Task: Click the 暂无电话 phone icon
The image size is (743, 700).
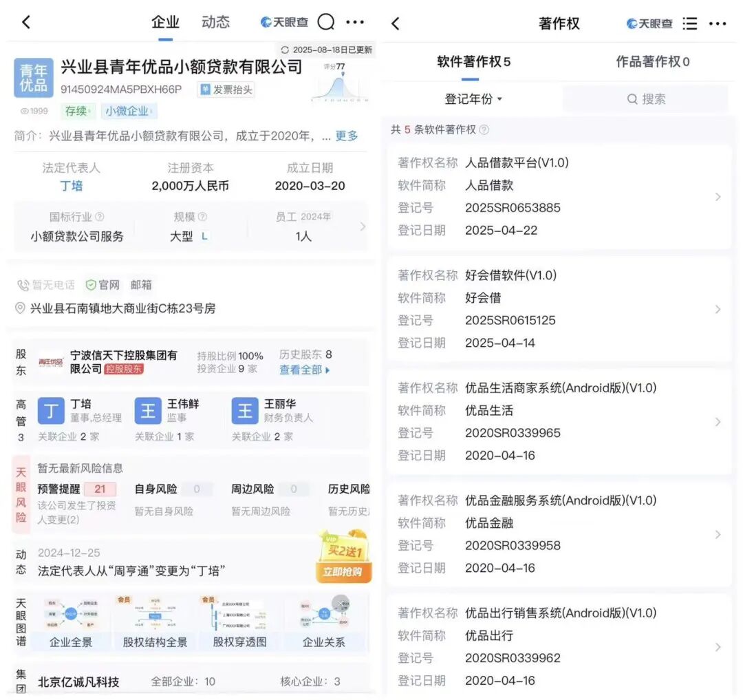Action: click(x=23, y=285)
